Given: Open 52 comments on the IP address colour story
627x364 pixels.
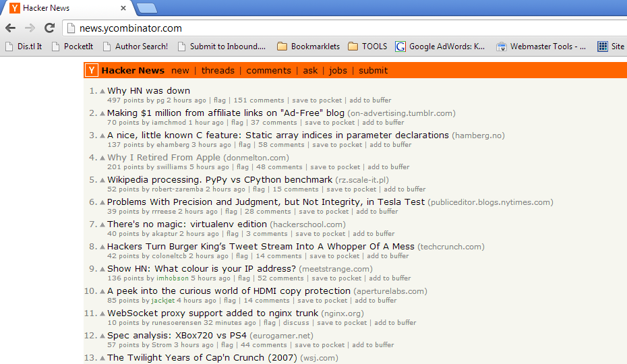Looking at the screenshot, I should [x=280, y=278].
